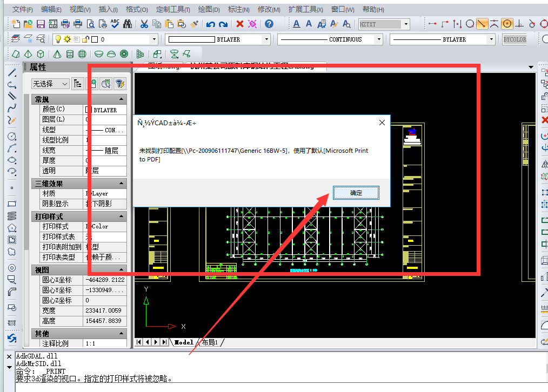Click the New drawing icon
548x392 pixels.
pos(16,24)
